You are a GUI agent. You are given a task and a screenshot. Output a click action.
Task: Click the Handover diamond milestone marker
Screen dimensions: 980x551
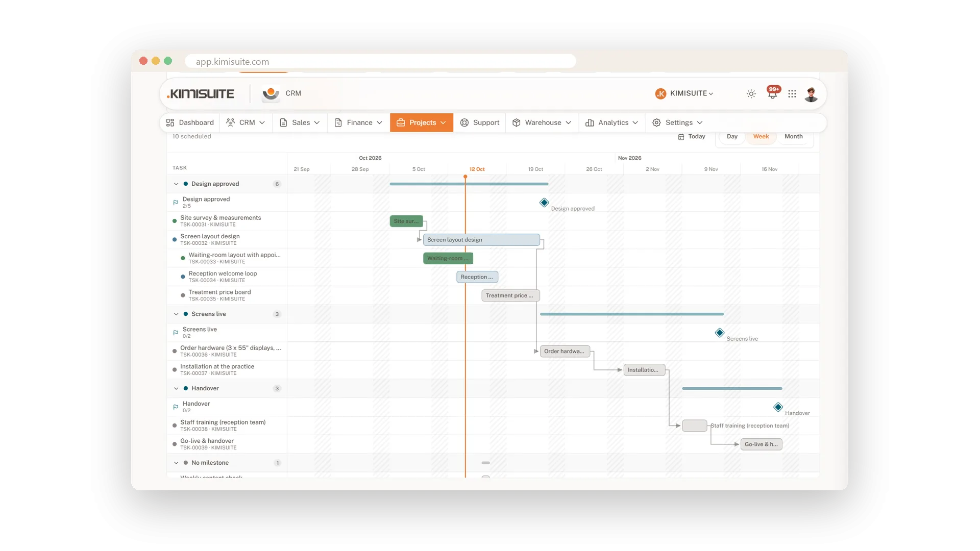pyautogui.click(x=778, y=407)
